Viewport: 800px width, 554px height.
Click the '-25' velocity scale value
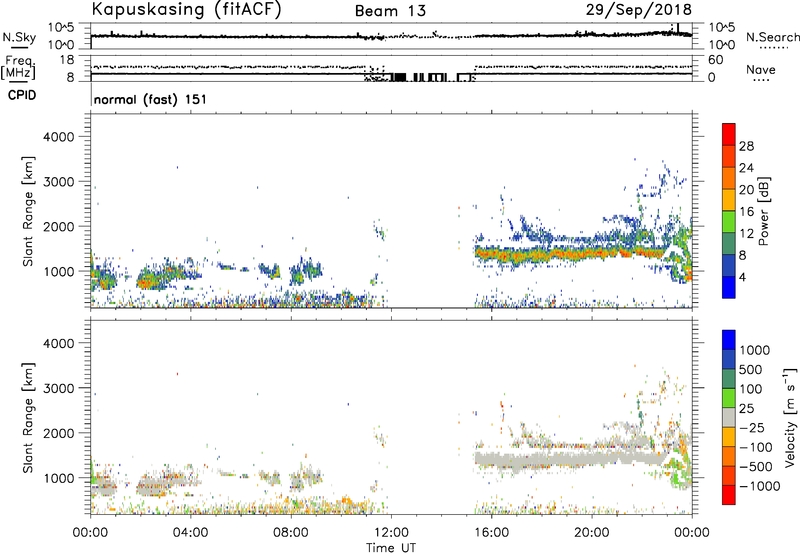(752, 427)
